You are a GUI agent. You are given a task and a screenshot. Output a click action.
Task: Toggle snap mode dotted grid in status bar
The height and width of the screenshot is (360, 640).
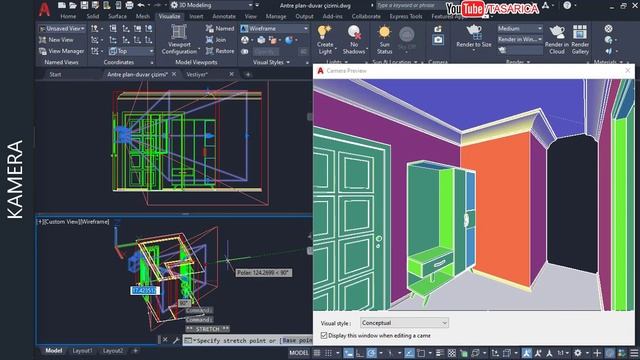click(x=328, y=353)
